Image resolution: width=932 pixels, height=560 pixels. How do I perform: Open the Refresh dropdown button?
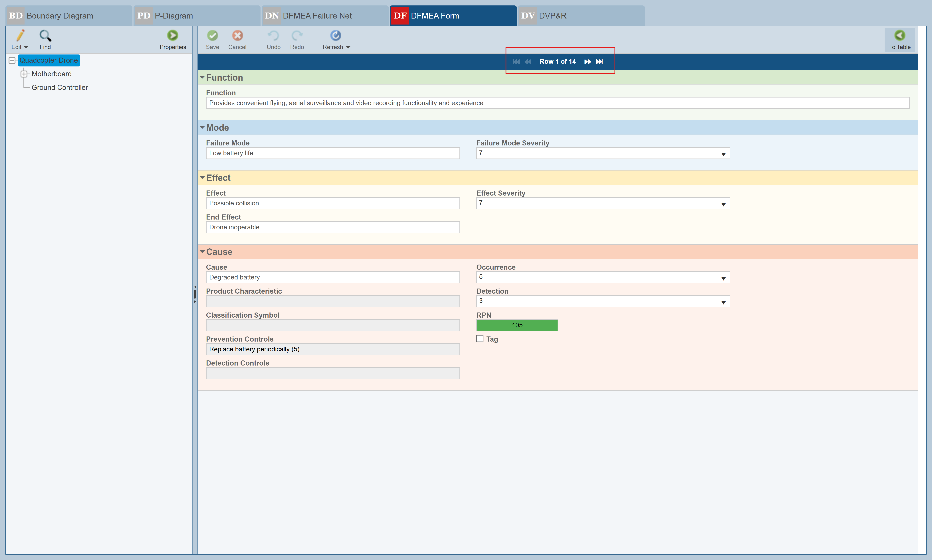tap(348, 48)
